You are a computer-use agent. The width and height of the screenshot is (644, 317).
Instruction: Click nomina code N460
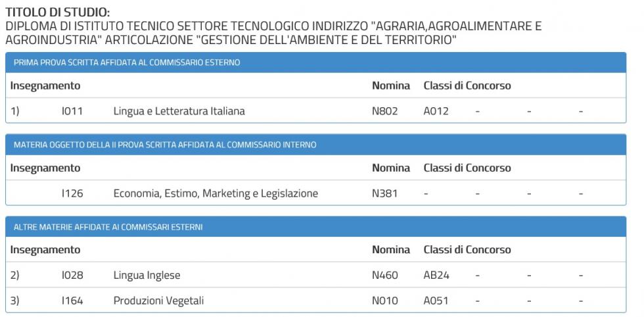click(x=384, y=275)
